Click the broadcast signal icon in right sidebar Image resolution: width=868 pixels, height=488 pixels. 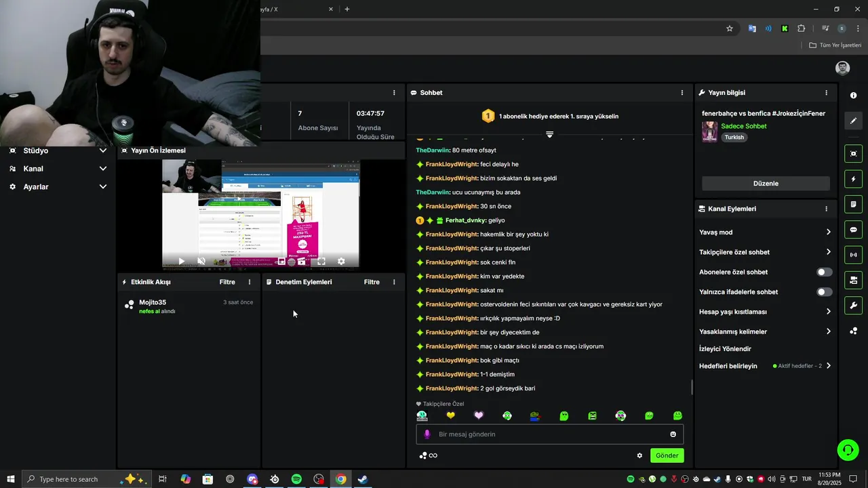pos(853,255)
